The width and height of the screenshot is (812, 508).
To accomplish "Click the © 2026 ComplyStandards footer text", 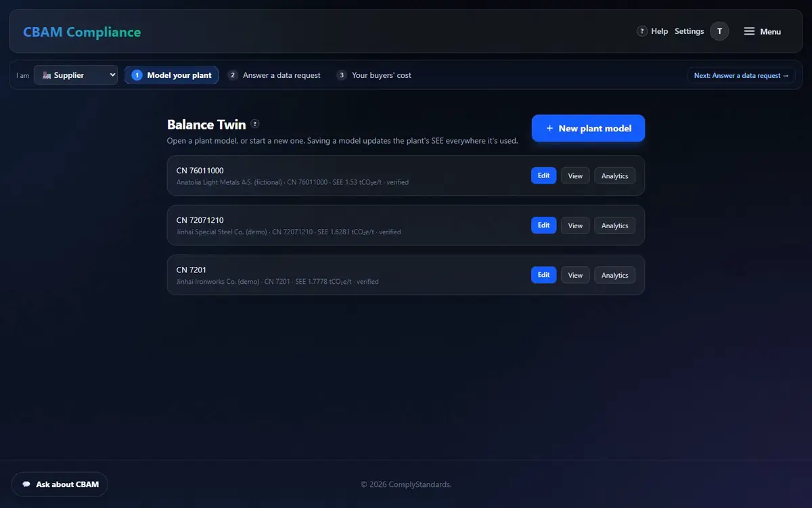I will click(x=406, y=484).
